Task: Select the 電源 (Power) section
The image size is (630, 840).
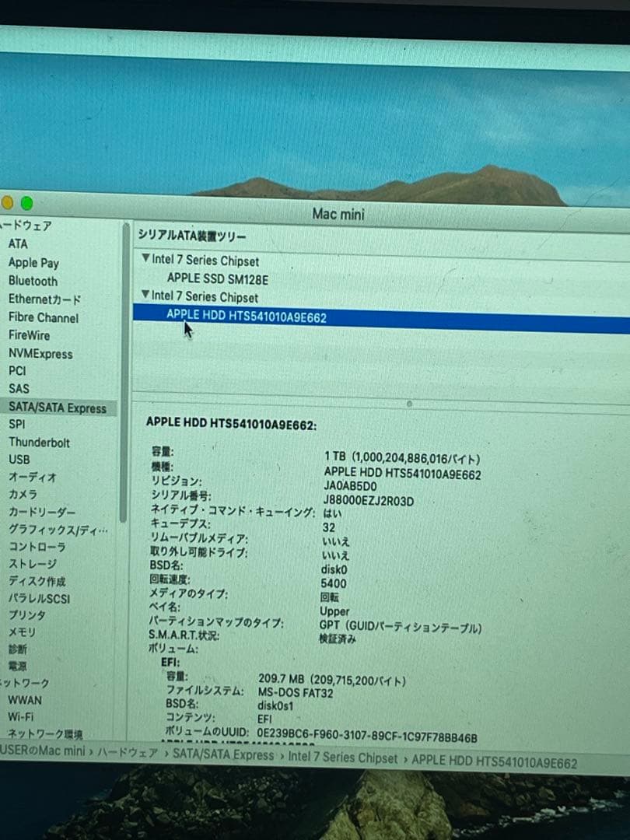Action: tap(19, 665)
